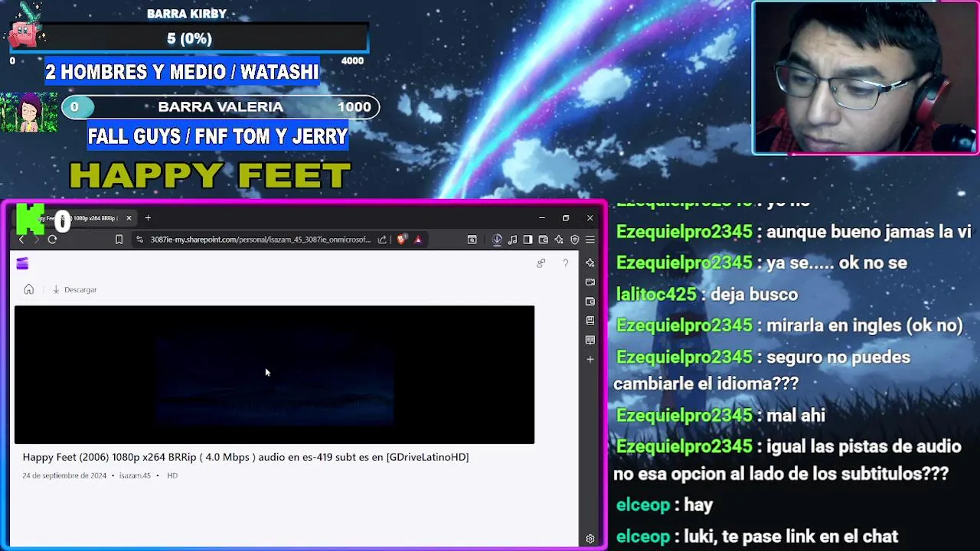This screenshot has height=551, width=980.
Task: Click the browser back arrow
Action: pos(21,240)
